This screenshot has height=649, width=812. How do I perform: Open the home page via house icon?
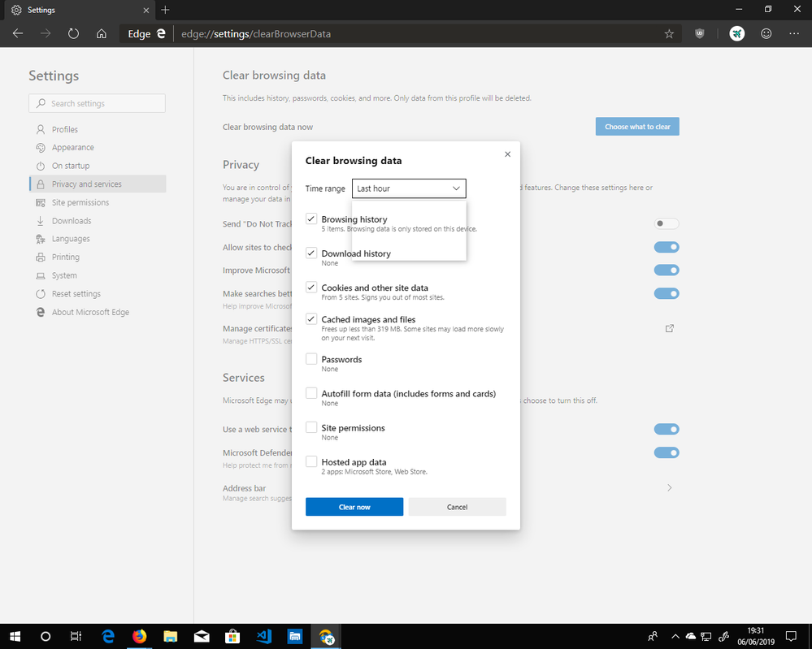102,33
